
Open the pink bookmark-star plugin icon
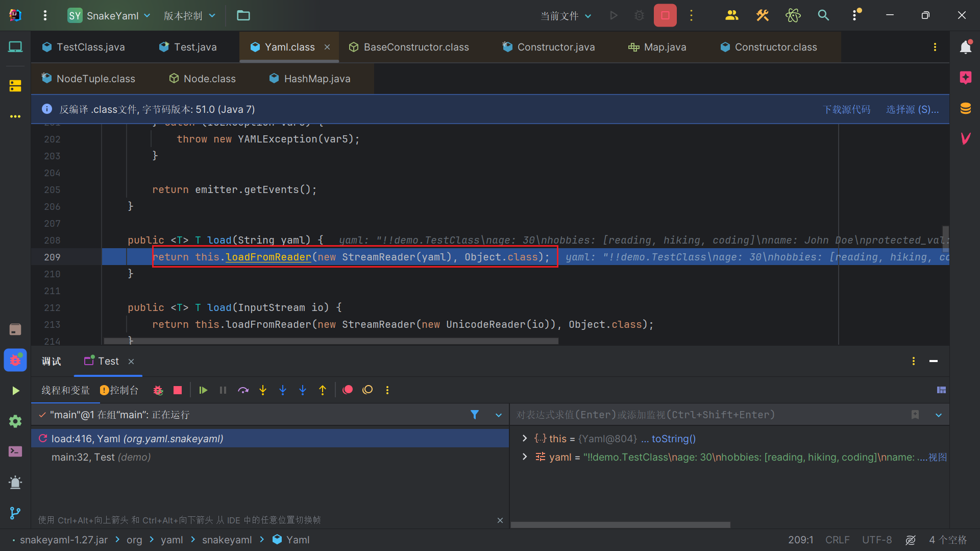(965, 78)
